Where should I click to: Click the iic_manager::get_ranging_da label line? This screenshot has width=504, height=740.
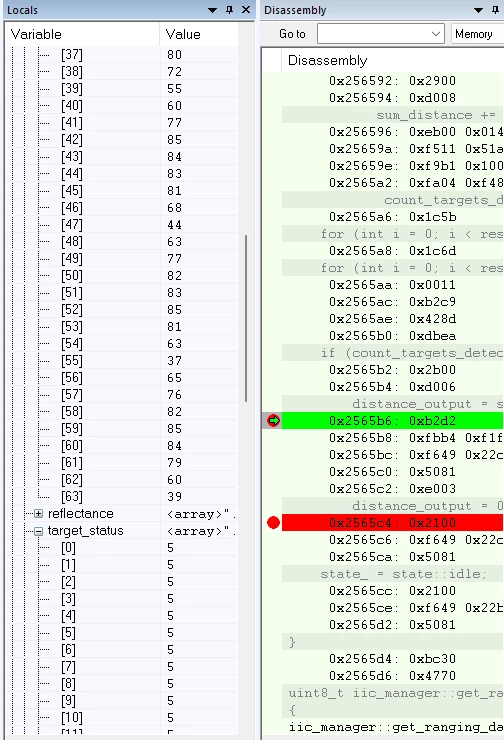tap(395, 727)
